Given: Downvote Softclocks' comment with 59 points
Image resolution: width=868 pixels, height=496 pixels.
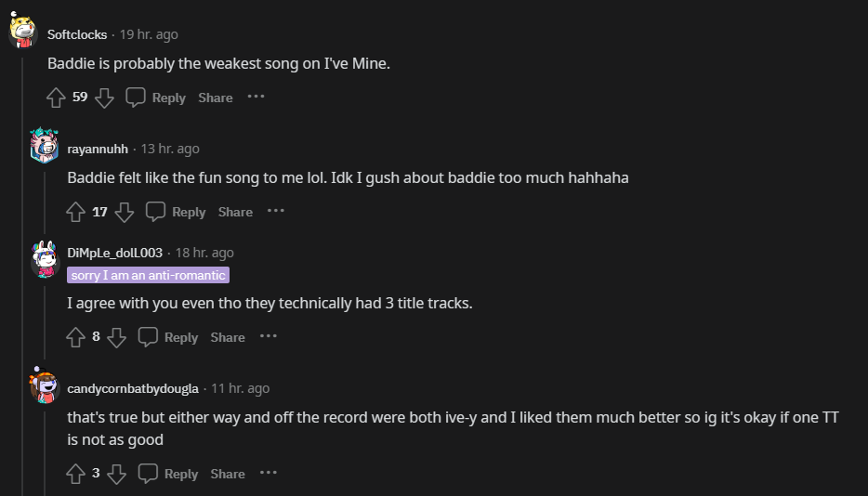Looking at the screenshot, I should [105, 98].
